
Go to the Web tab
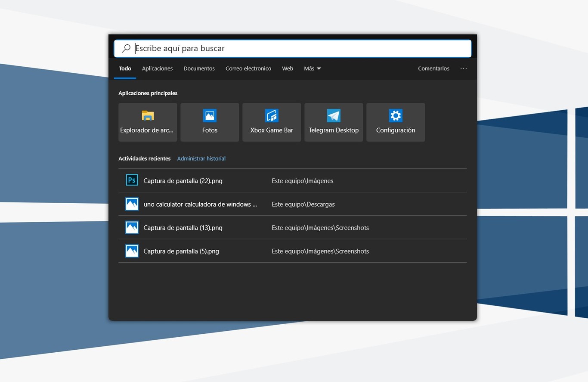coord(288,68)
